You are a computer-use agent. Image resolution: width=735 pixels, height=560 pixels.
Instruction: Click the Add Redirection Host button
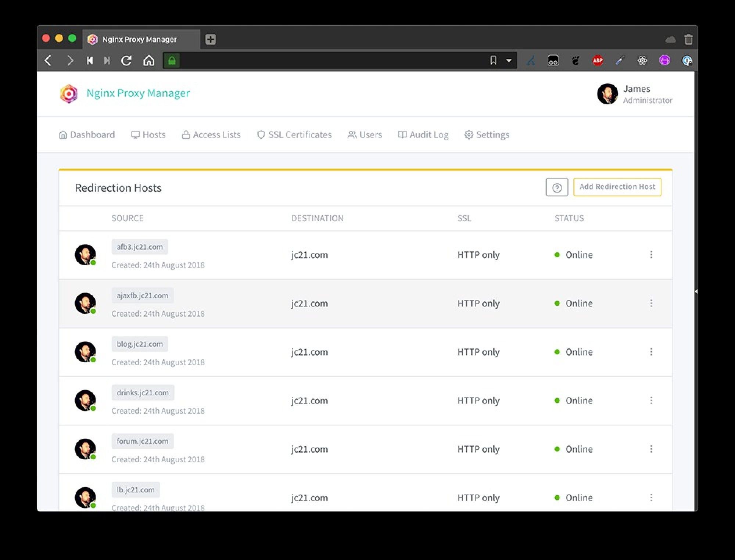coord(617,187)
